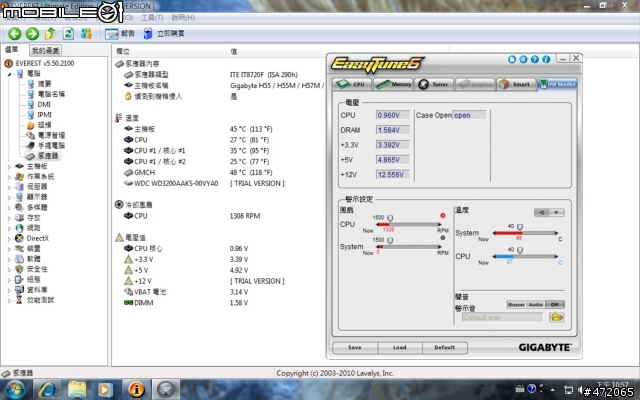Screen dimensions: 640x400
Task: Click the System fan RPM threshold slider
Action: coord(390,240)
